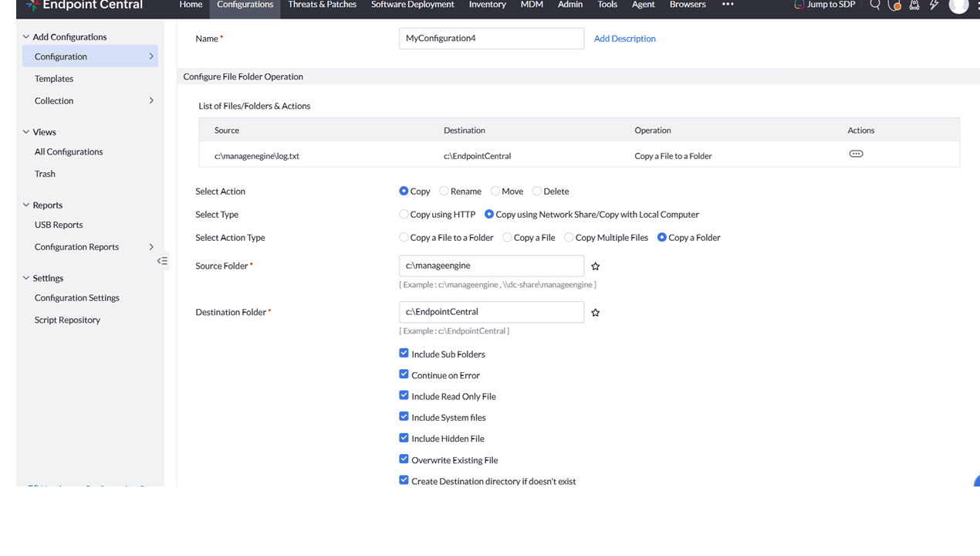
Task: Click destination cell c:\EndpointCentral in table
Action: [x=478, y=156]
